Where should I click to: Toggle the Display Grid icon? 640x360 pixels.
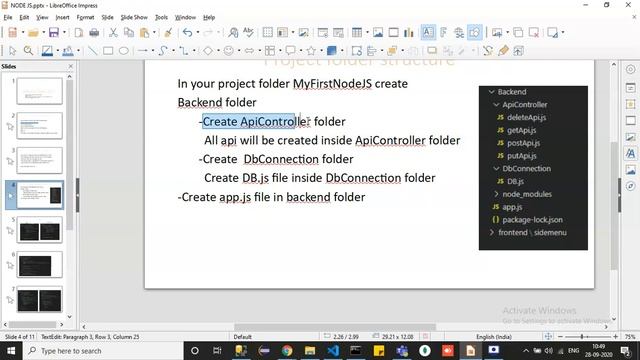267,32
